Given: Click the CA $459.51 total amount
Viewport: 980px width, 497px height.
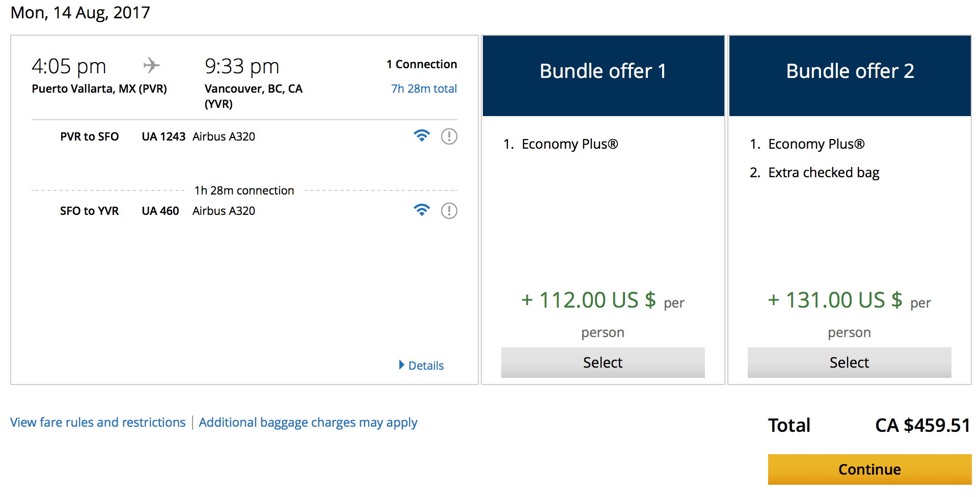Looking at the screenshot, I should [x=922, y=425].
